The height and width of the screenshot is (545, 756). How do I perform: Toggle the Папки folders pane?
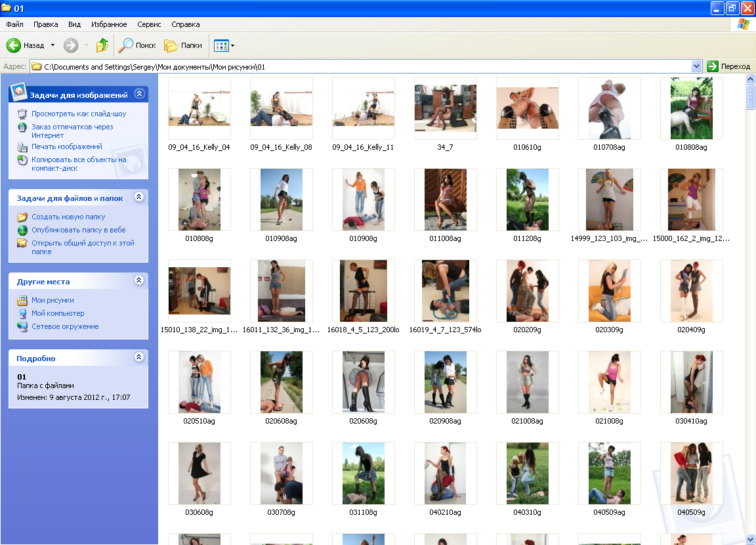183,45
